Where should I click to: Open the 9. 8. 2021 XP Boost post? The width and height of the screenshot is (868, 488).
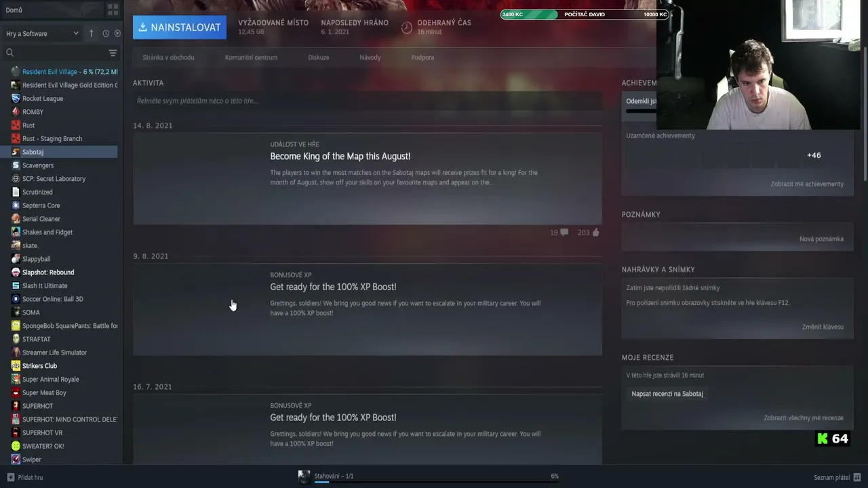tap(368, 309)
